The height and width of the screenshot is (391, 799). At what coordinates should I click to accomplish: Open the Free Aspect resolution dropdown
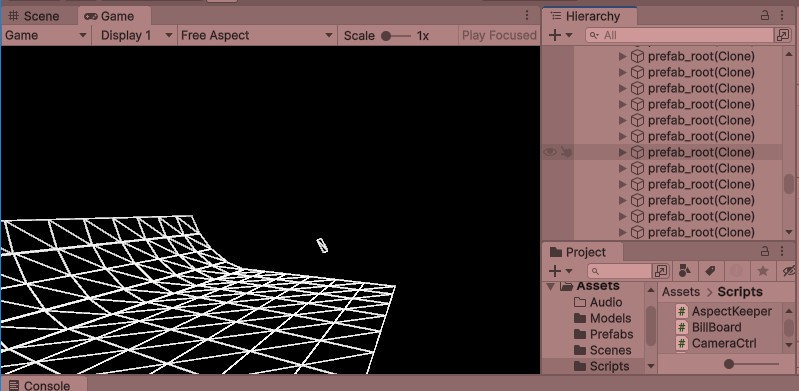click(257, 35)
